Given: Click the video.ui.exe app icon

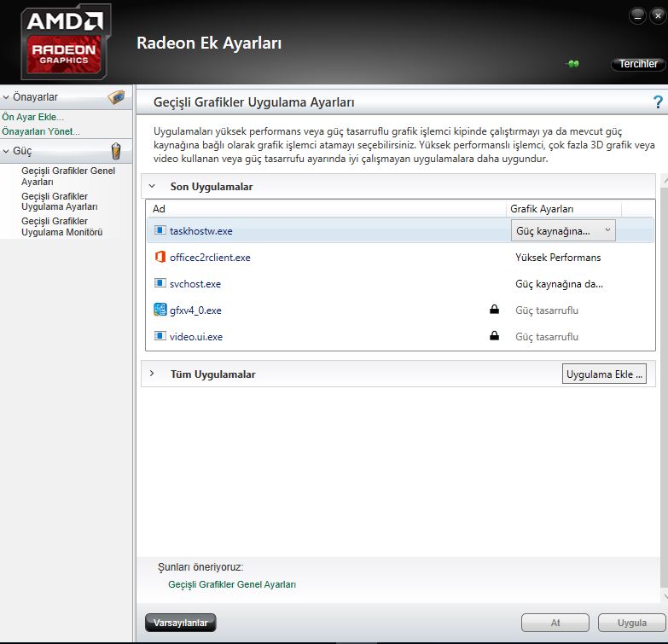Looking at the screenshot, I should [160, 336].
